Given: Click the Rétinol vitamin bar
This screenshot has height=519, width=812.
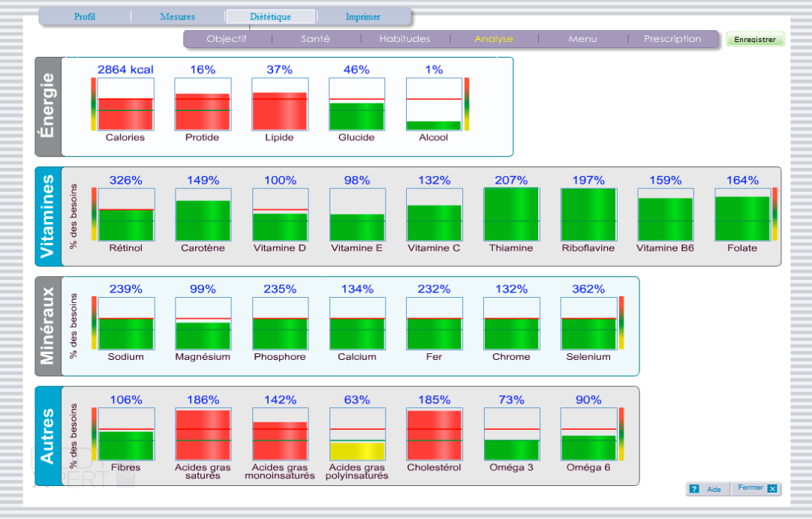Looking at the screenshot, I should pos(125,214).
